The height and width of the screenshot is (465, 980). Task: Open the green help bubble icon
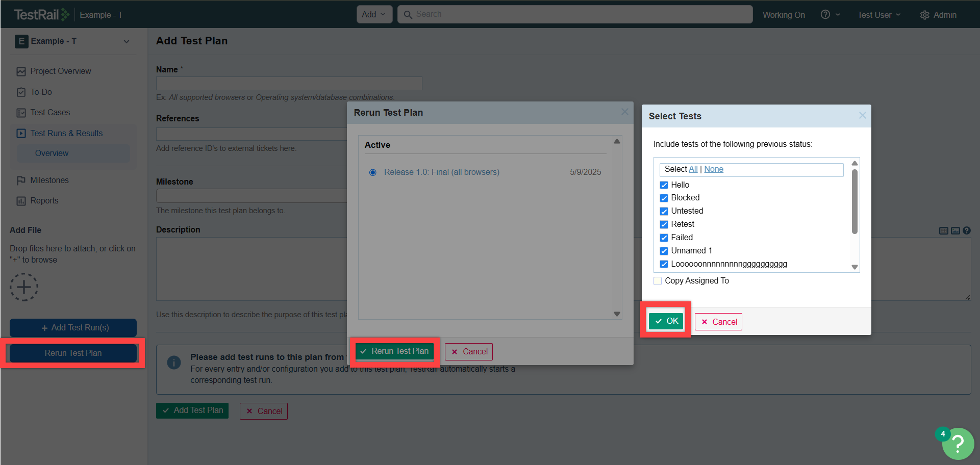click(958, 444)
